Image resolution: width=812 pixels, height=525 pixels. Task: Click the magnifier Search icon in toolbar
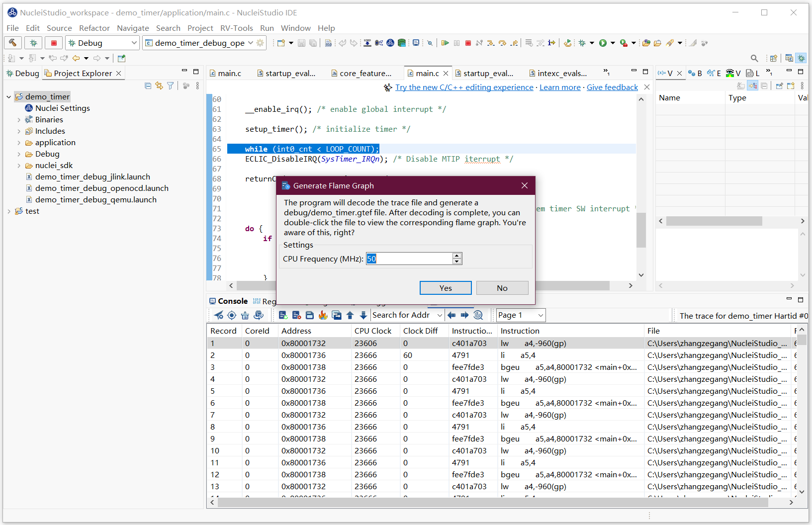tap(754, 58)
